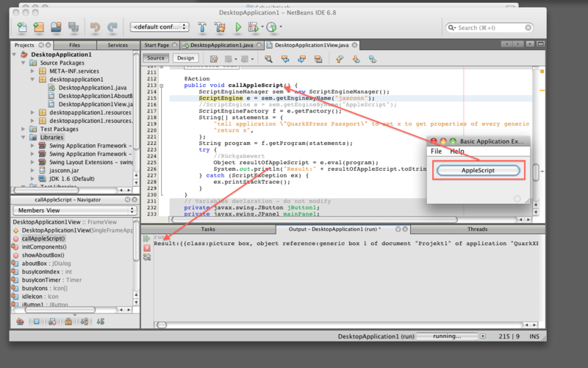Click the Undo arrow in toolbar
The width and height of the screenshot is (588, 368).
(x=95, y=27)
